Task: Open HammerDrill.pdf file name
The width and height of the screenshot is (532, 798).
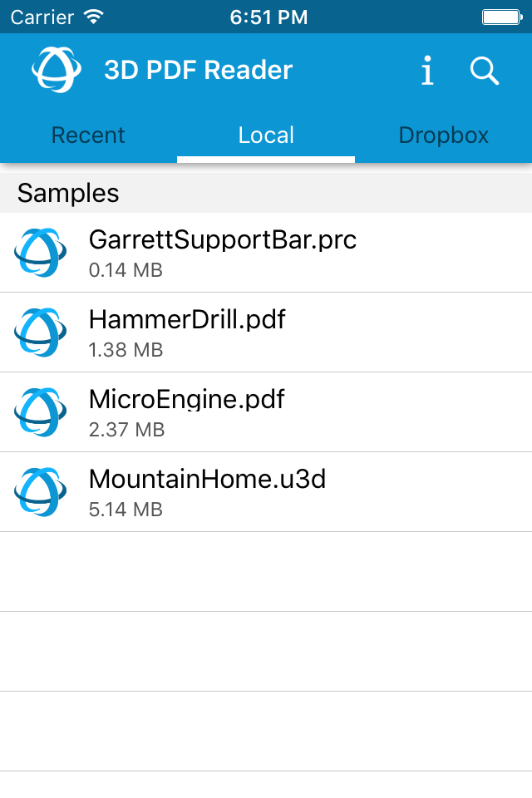Action: (187, 320)
